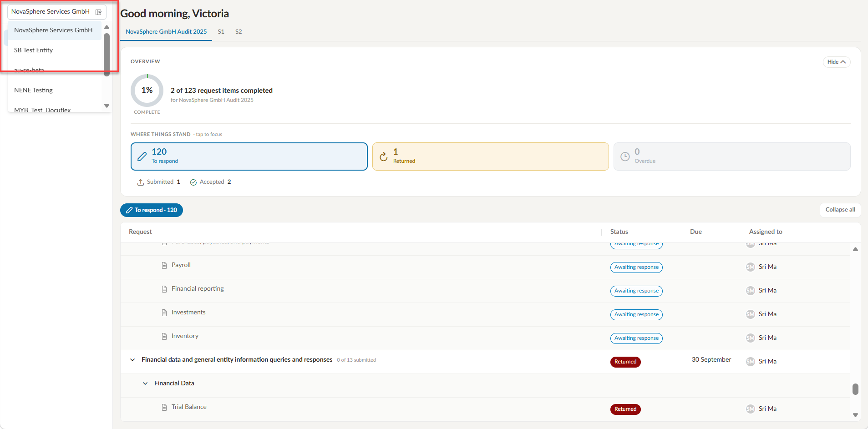The width and height of the screenshot is (868, 429).
Task: Click the SM avatar in Payroll row
Action: (x=751, y=267)
